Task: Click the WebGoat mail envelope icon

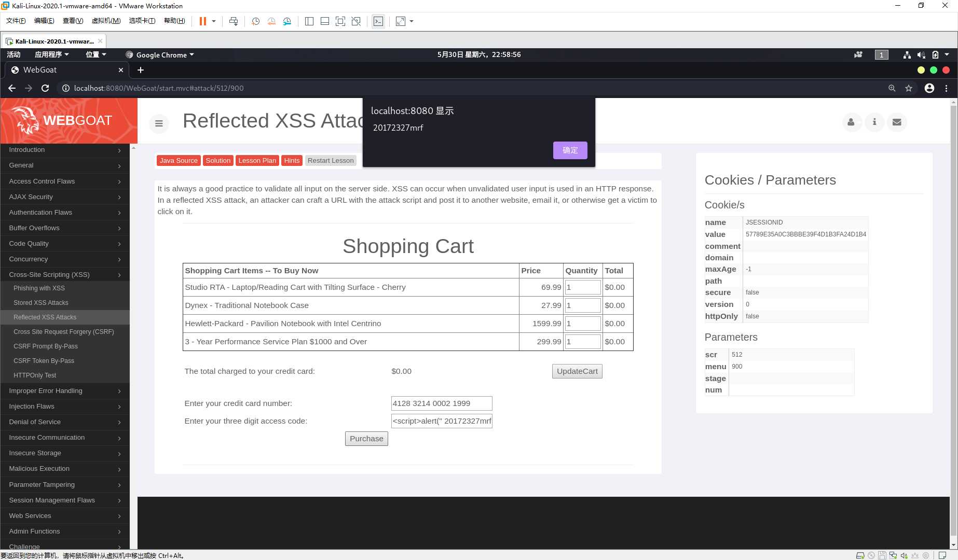Action: [x=897, y=122]
